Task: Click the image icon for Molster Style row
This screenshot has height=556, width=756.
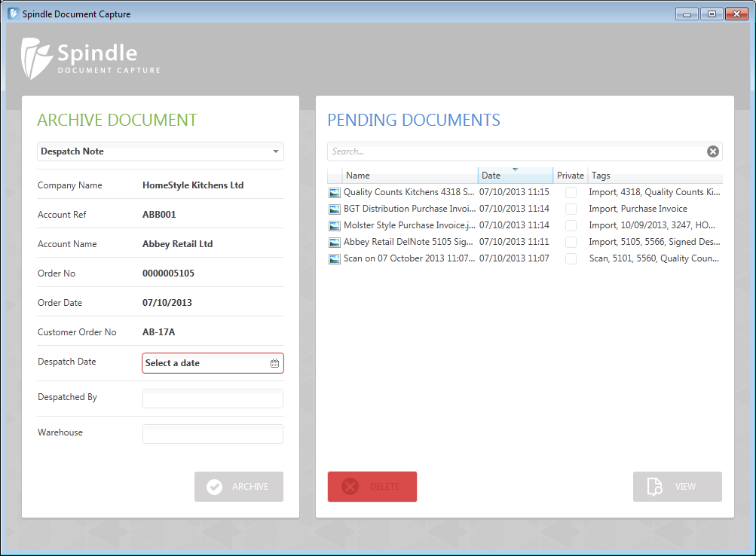Action: pyautogui.click(x=334, y=225)
